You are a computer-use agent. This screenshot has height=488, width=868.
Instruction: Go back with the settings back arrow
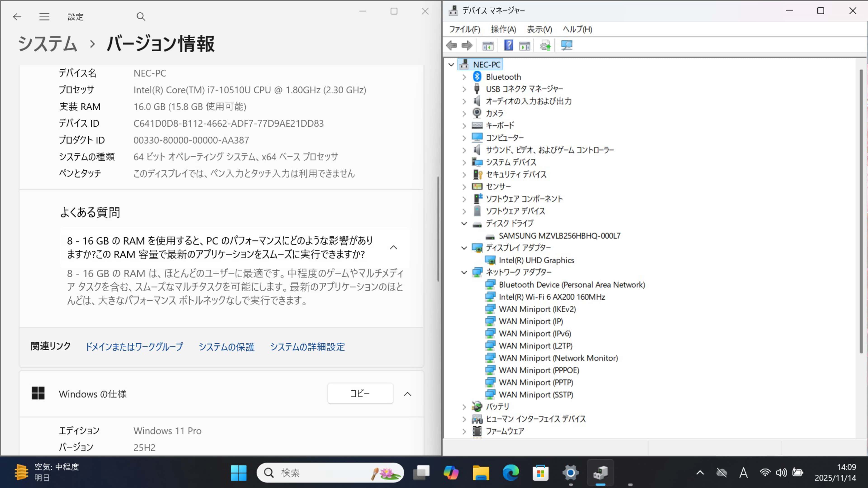tap(17, 17)
